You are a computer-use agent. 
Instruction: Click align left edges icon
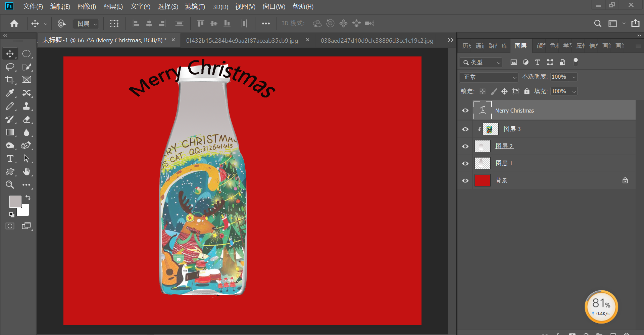[x=136, y=24]
